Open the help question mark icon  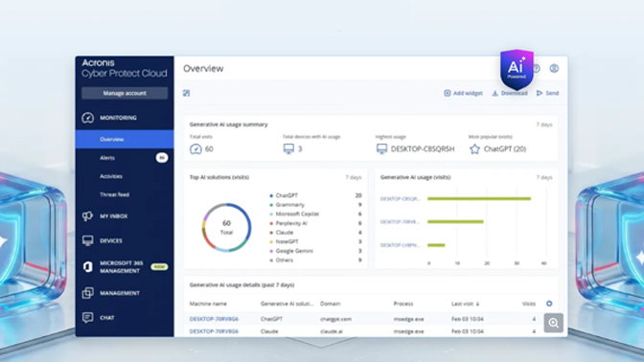click(536, 69)
